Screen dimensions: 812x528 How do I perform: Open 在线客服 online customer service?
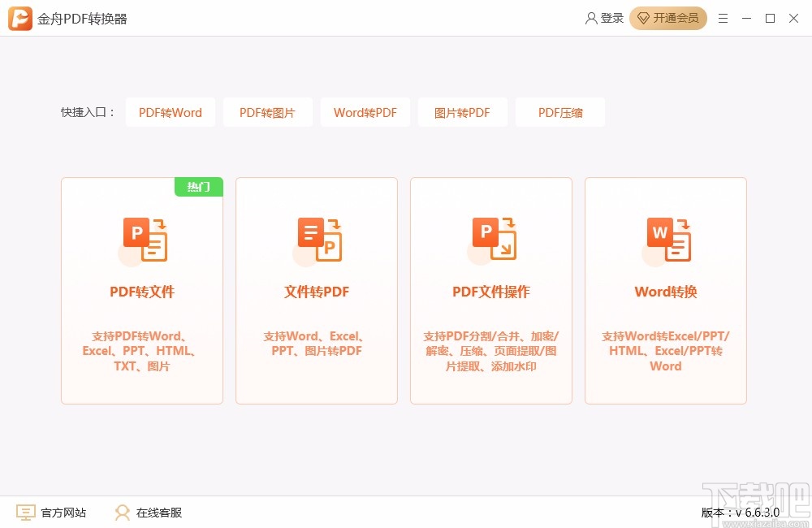[x=159, y=513]
